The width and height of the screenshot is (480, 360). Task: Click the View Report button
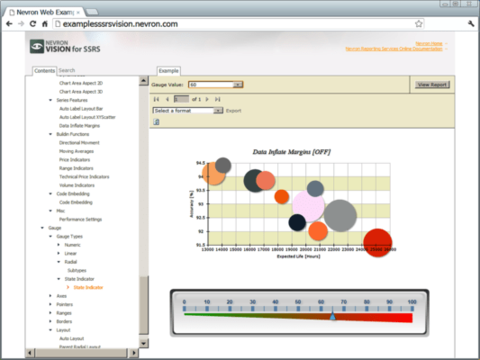point(432,85)
